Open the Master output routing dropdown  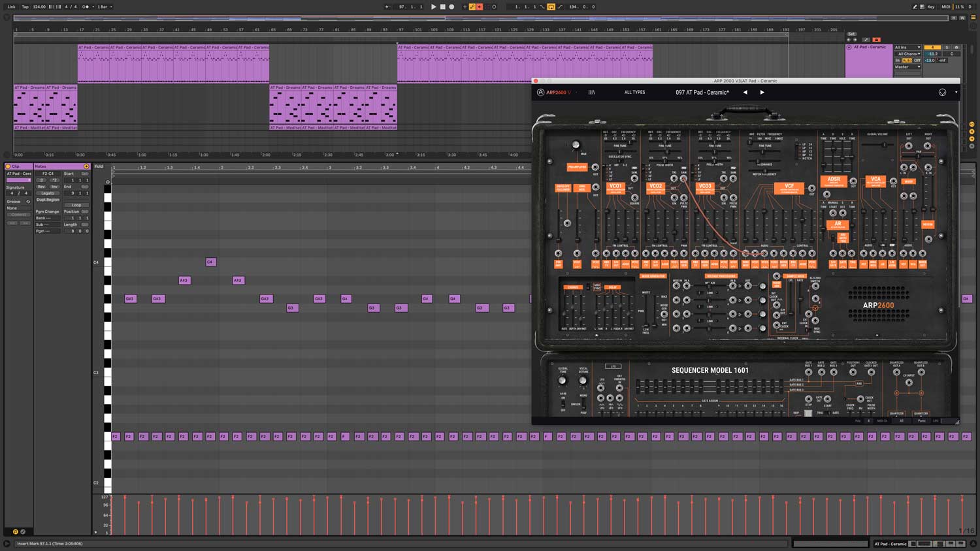click(907, 67)
